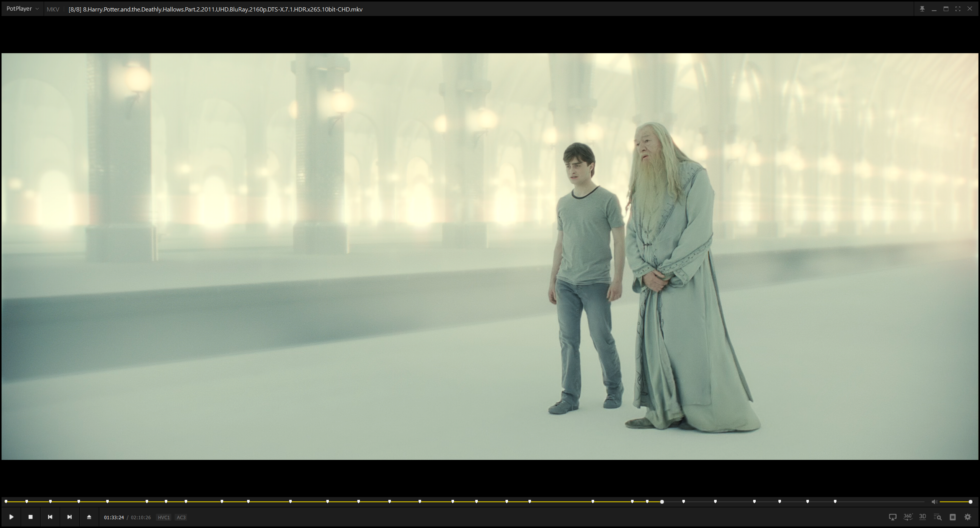Click the AC3 audio codec badge
Image resolution: width=980 pixels, height=528 pixels.
pyautogui.click(x=181, y=517)
